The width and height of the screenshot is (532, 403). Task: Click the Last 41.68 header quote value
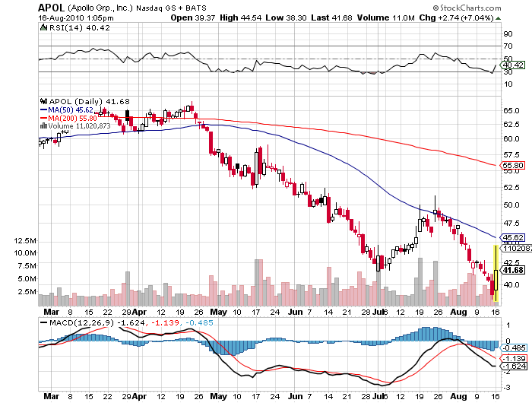[331, 17]
